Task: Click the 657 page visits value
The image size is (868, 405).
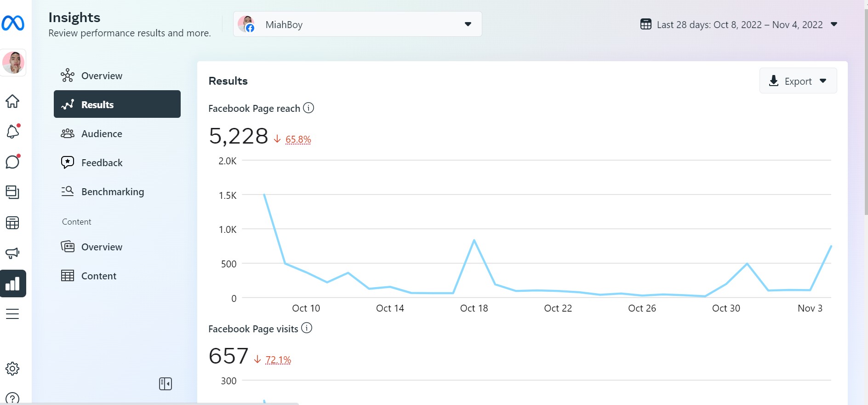Action: pyautogui.click(x=228, y=356)
